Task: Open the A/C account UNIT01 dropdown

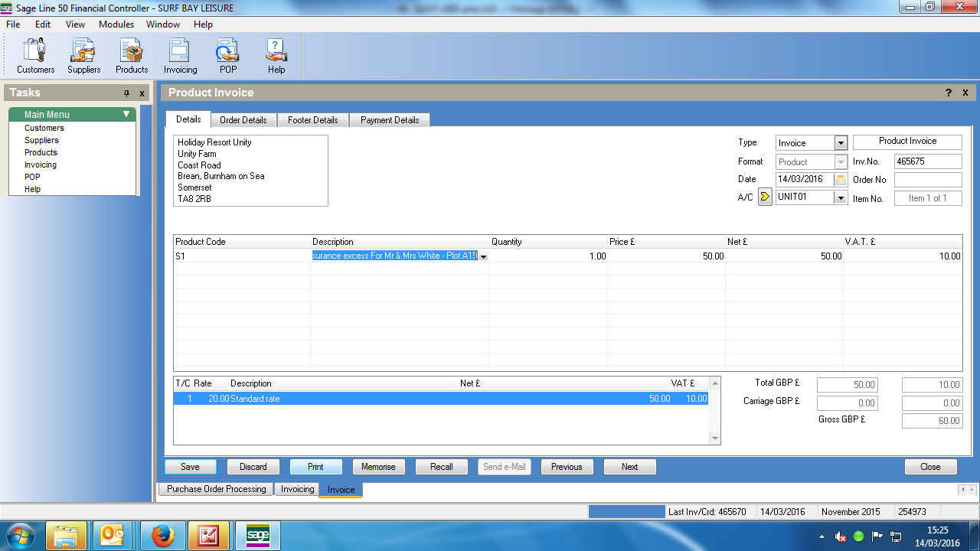Action: pos(841,197)
